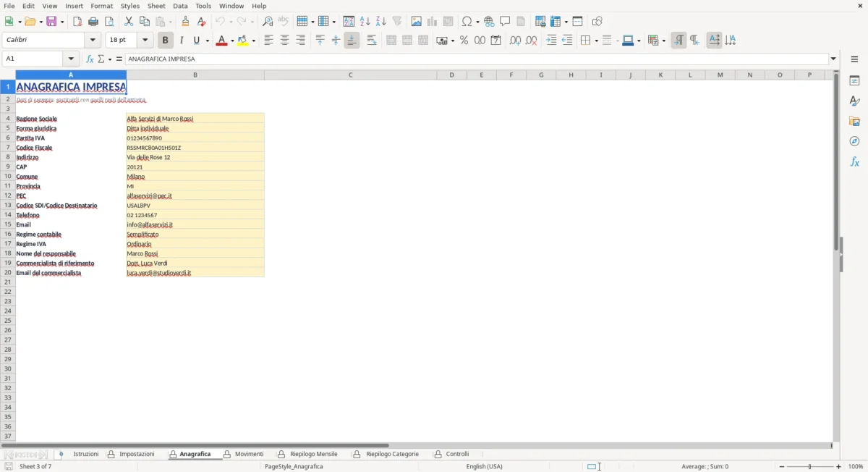Open the sidebar Properties panel icon
The image size is (868, 472).
[x=855, y=80]
